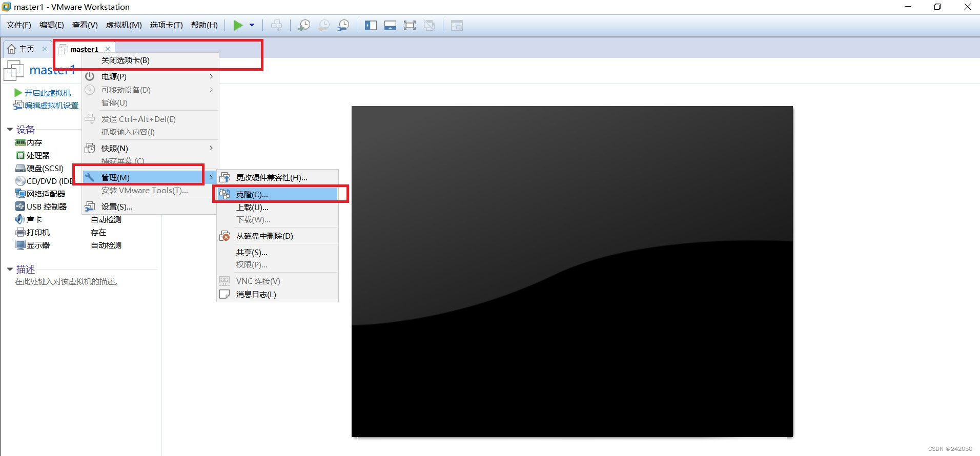Open the 查看(V) menu
Screen dimensions: 980x456
point(85,25)
